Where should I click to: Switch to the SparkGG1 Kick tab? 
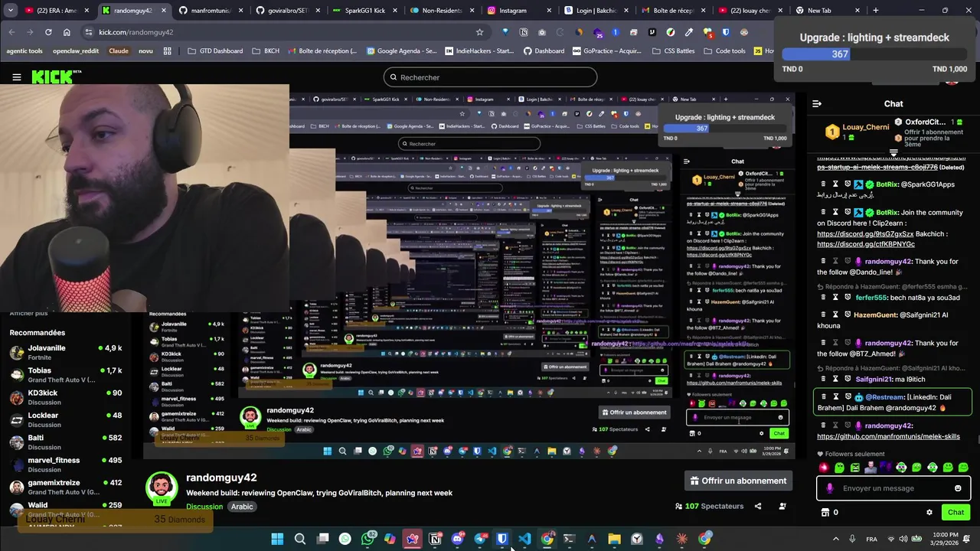coord(365,11)
